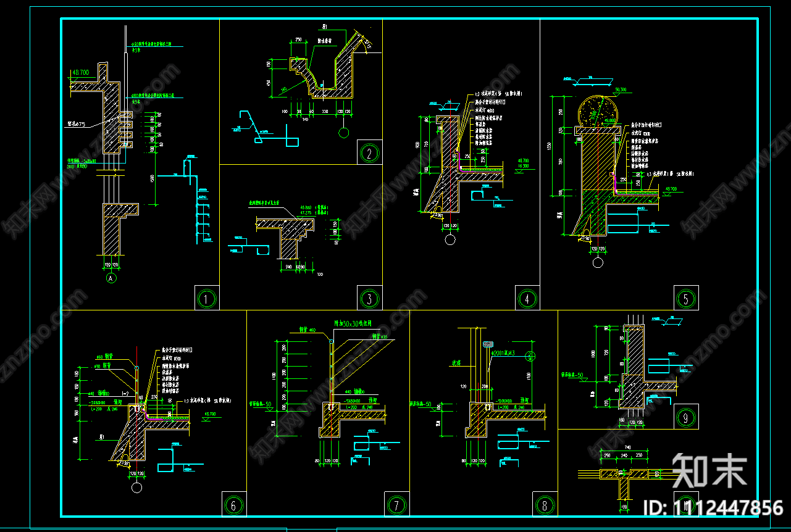The height and width of the screenshot is (532, 791).
Task: Select the stippled sphere ornament in detail 5
Action: pyautogui.click(x=598, y=112)
